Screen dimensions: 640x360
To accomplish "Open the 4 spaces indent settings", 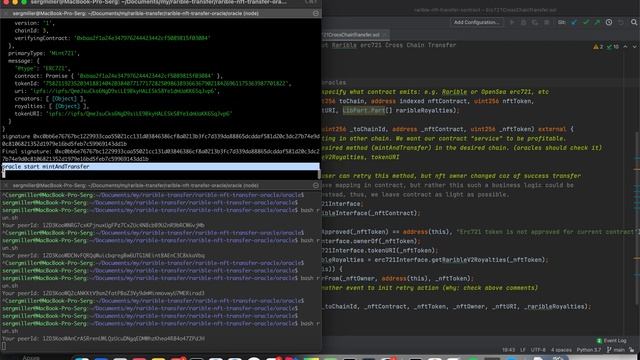I will click(561, 350).
